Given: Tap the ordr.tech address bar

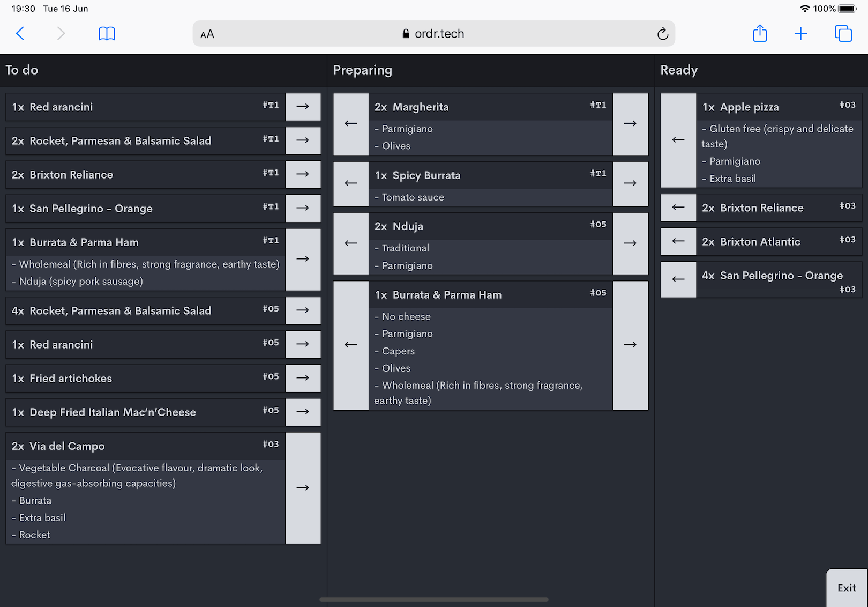Looking at the screenshot, I should (x=433, y=34).
